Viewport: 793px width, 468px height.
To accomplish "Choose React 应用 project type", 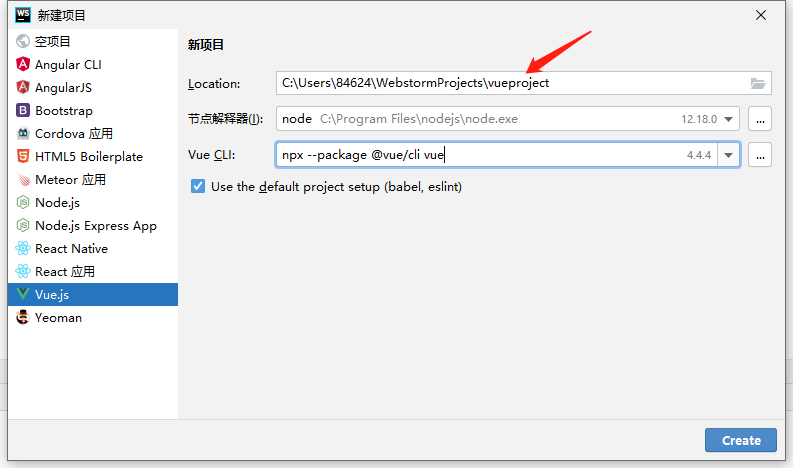I will (93, 272).
